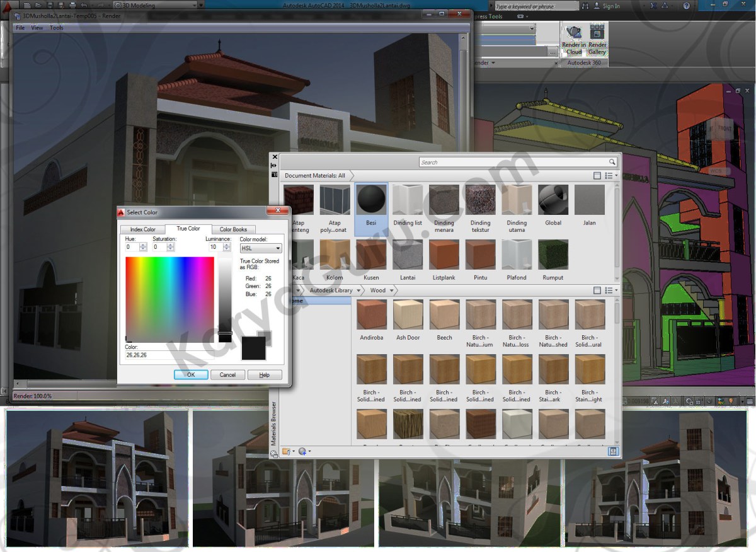Click the create new material icon
Viewport: 756px width, 552px height.
[304, 451]
